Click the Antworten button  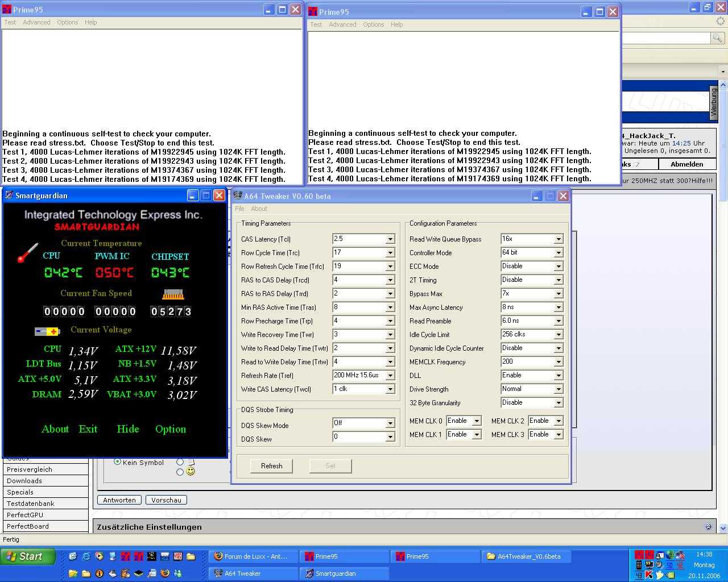pos(119,500)
